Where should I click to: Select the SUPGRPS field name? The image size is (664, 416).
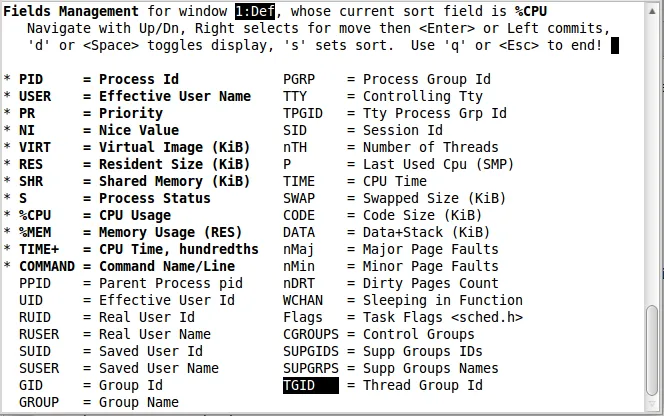(x=311, y=368)
